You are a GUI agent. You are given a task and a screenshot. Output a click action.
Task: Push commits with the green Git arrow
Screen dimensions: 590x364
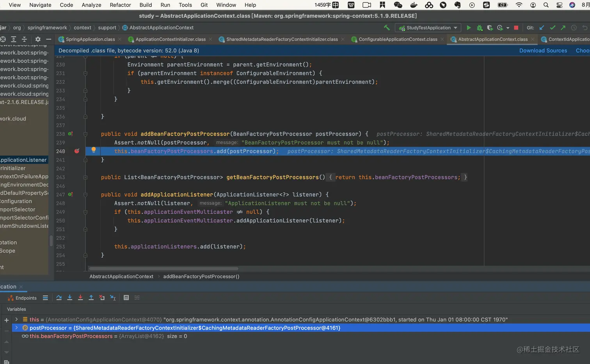[x=563, y=28]
